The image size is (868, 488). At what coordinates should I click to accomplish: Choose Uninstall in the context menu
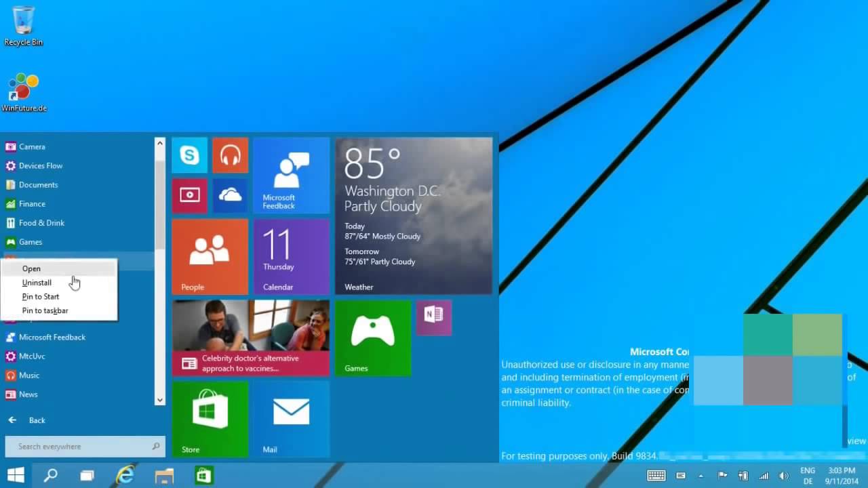[58, 283]
